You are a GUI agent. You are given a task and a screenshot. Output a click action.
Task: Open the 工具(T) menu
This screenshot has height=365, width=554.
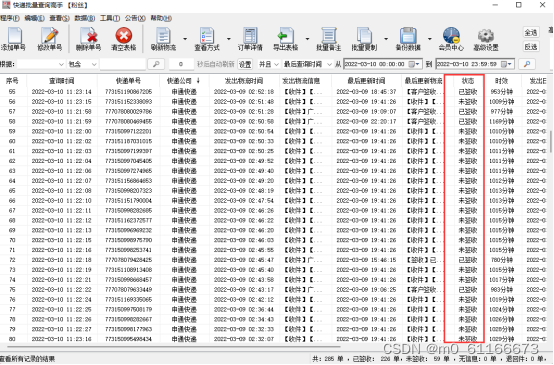coord(110,18)
